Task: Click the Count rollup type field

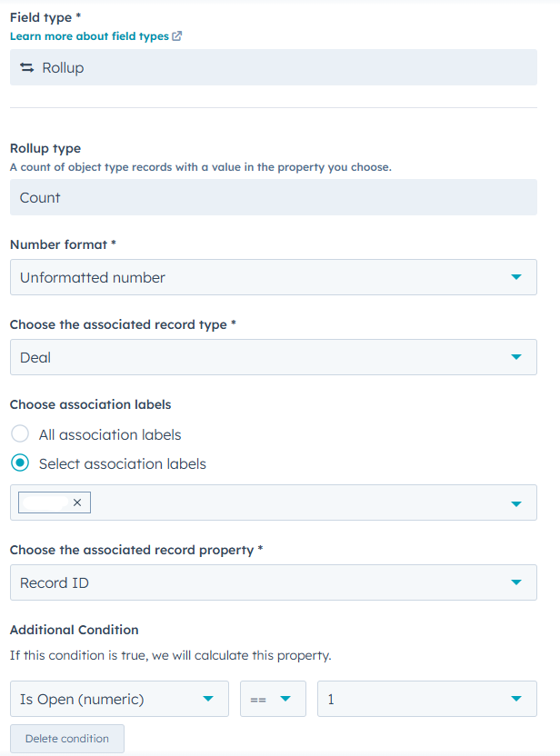Action: (273, 197)
